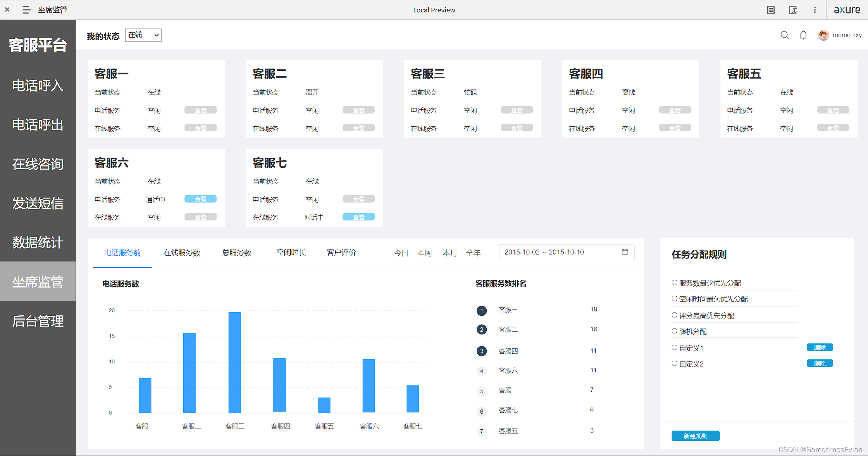Click the momo.zxy user avatar

(x=823, y=35)
